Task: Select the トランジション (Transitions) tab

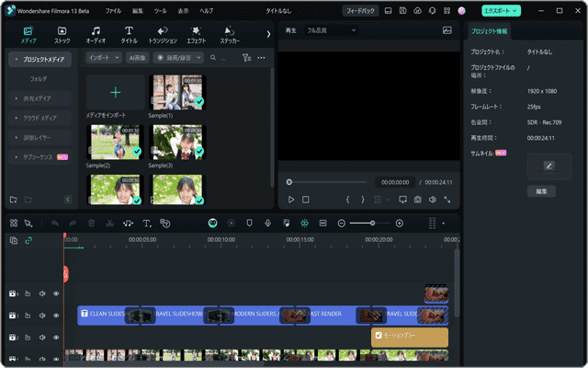Action: pyautogui.click(x=162, y=35)
